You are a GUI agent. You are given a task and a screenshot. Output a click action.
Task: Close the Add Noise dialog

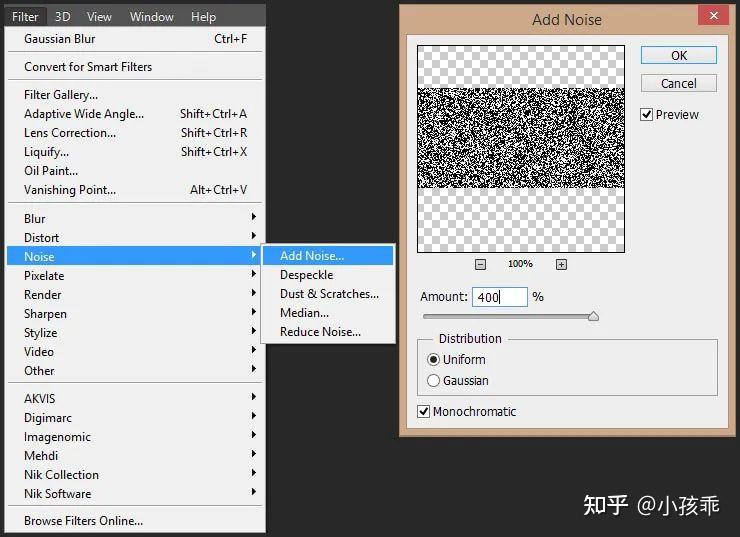[714, 16]
